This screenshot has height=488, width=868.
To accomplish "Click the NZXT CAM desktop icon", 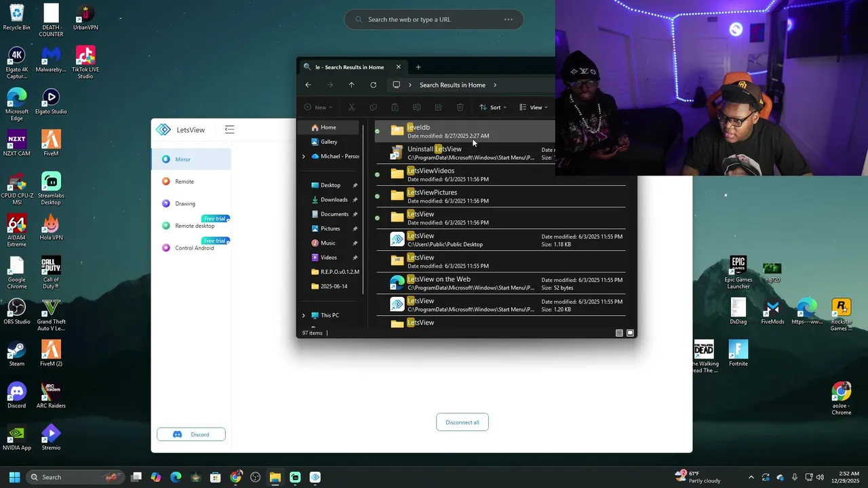I will [16, 144].
